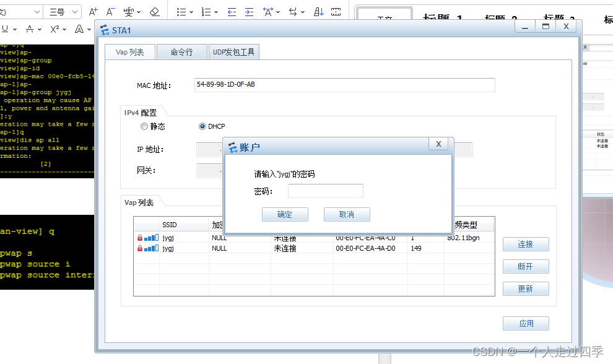Open the phonetic guide (變) tool
613x364 pixels.
(x=128, y=12)
